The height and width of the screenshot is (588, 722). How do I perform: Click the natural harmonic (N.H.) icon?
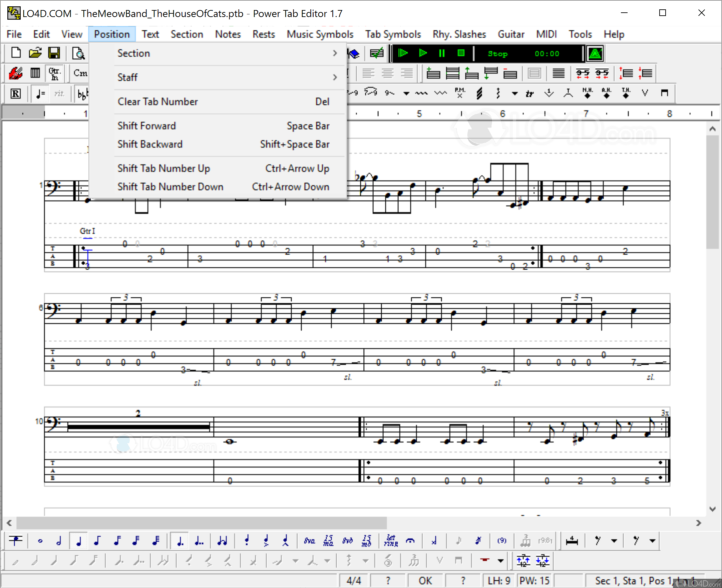click(x=587, y=93)
